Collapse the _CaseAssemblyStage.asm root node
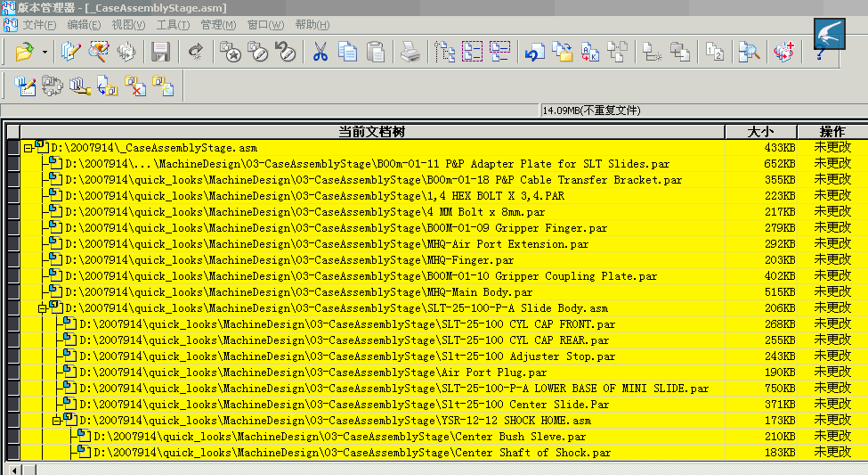Image resolution: width=868 pixels, height=475 pixels. (x=28, y=149)
